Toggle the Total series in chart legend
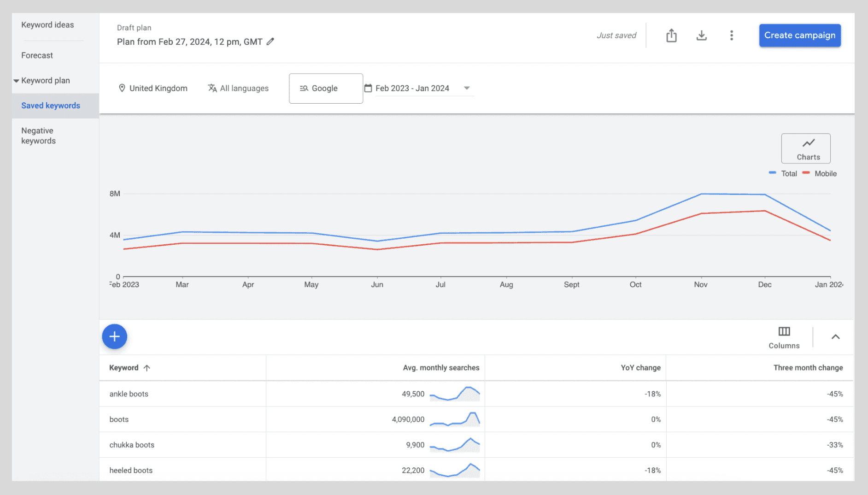868x495 pixels. pyautogui.click(x=783, y=174)
